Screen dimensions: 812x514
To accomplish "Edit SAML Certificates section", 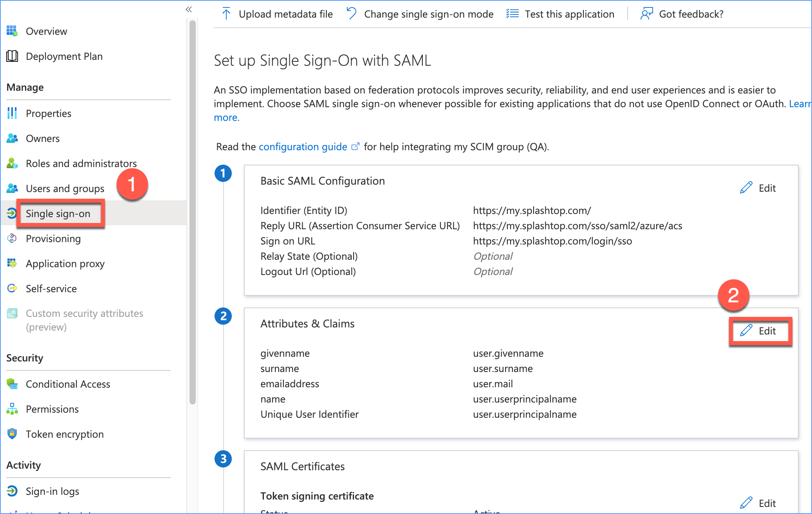I will 758,503.
